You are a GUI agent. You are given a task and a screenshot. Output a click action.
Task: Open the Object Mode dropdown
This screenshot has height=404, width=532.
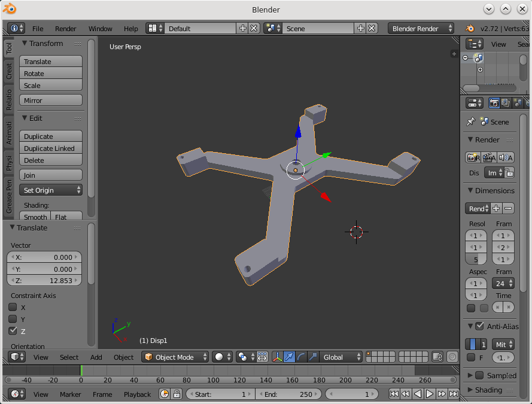(176, 357)
